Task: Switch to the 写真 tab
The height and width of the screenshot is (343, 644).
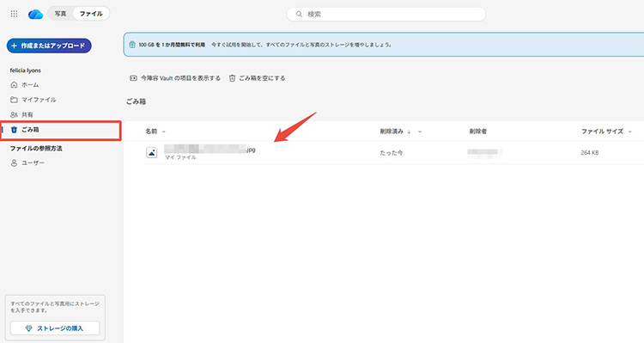Action: pos(60,14)
